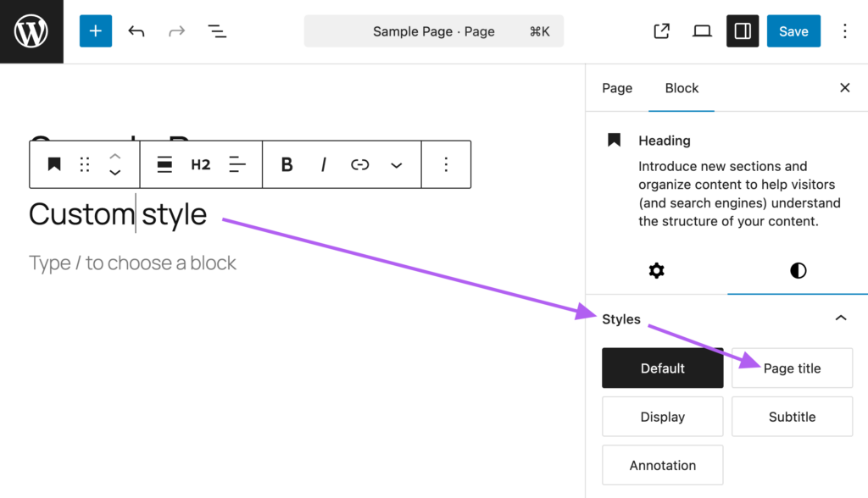The image size is (868, 498).
Task: Expand more rich text options chevron
Action: click(x=397, y=164)
